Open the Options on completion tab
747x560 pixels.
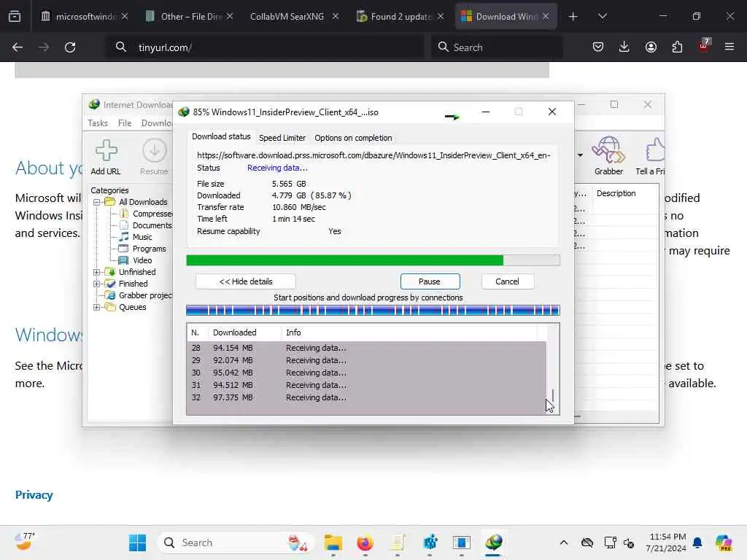pos(353,138)
